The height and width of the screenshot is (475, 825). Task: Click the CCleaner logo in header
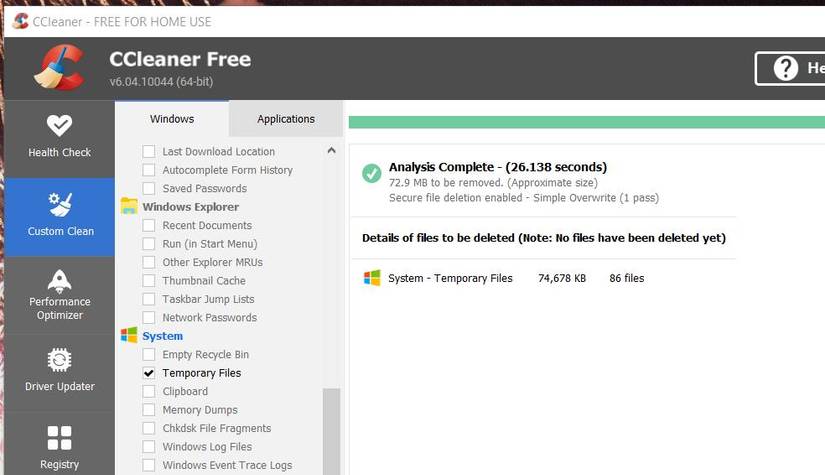[x=59, y=67]
